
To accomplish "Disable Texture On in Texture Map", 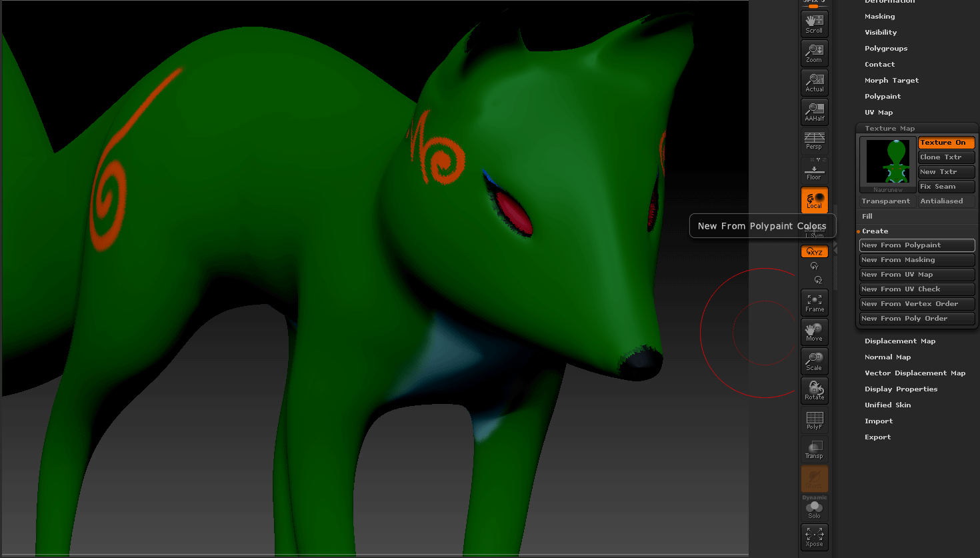I will (x=945, y=142).
